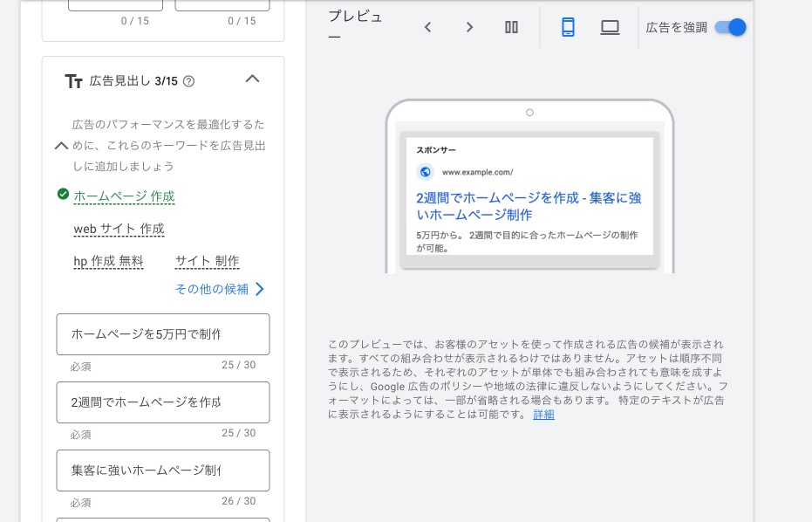The width and height of the screenshot is (812, 522).
Task: Collapse the 広告見出し section
Action: pyautogui.click(x=252, y=79)
